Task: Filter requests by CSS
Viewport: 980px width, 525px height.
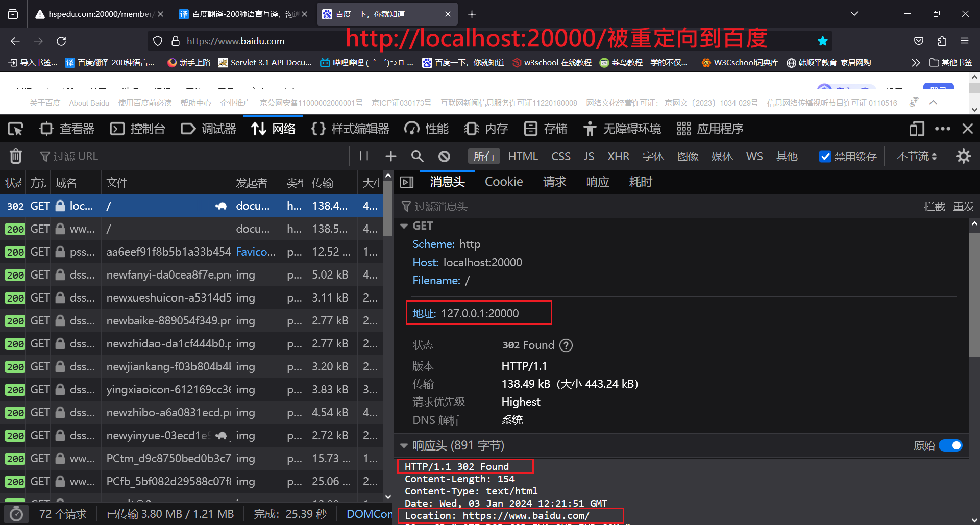Action: (561, 156)
